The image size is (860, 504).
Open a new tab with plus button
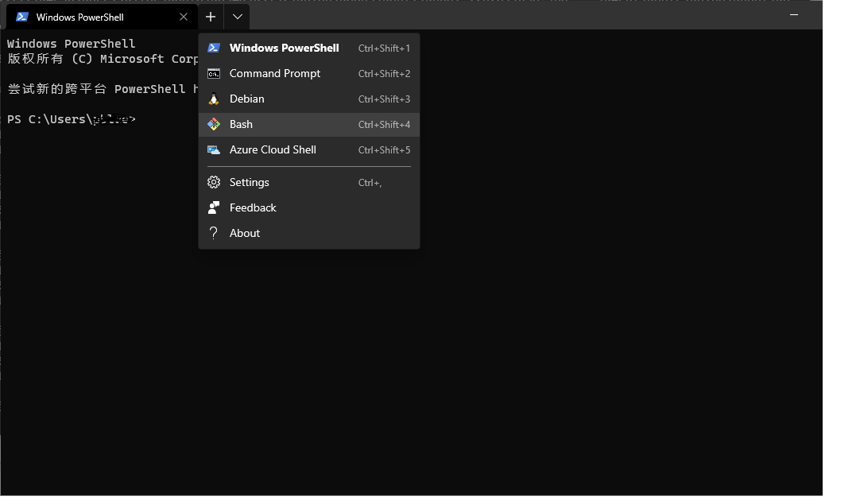[211, 17]
